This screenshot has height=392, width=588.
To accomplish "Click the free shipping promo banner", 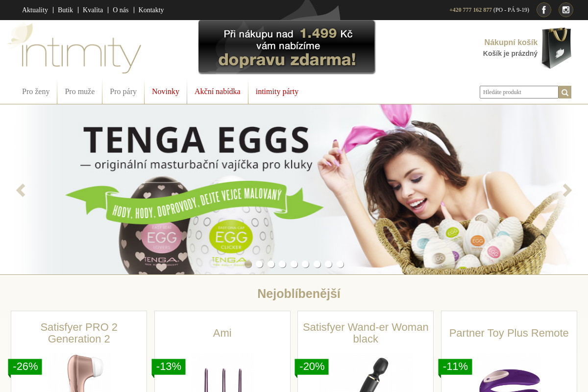I will tap(287, 47).
